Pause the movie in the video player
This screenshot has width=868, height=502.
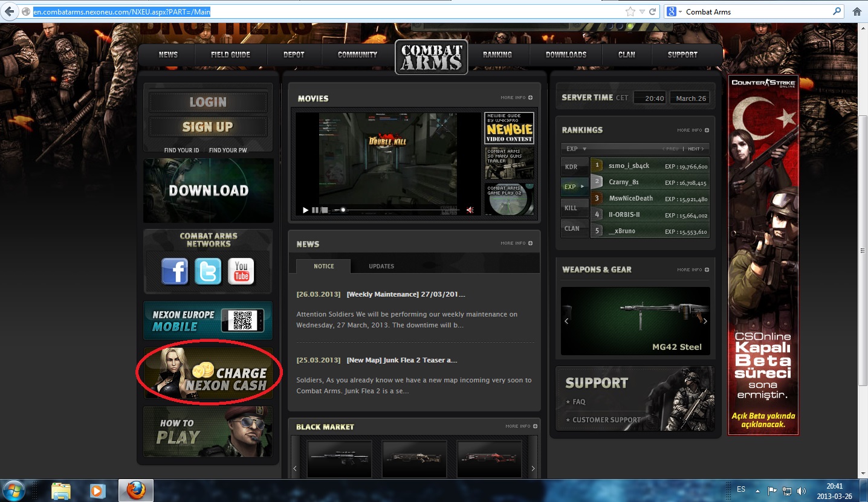pyautogui.click(x=315, y=210)
